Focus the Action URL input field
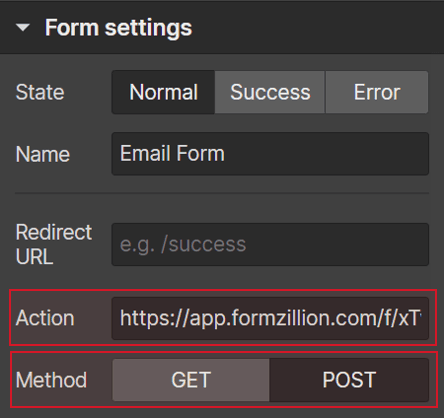Viewport: 444px width, 418px height. [x=270, y=318]
